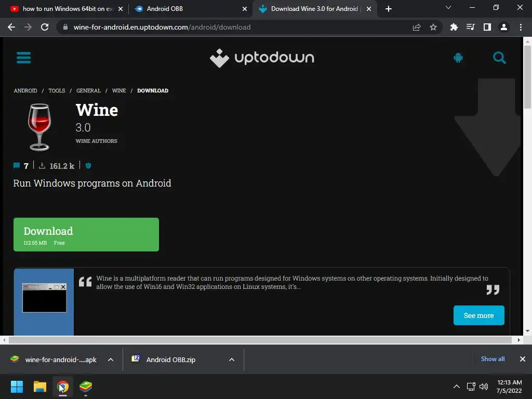Open ANDROID breadcrumb link

[x=25, y=90]
